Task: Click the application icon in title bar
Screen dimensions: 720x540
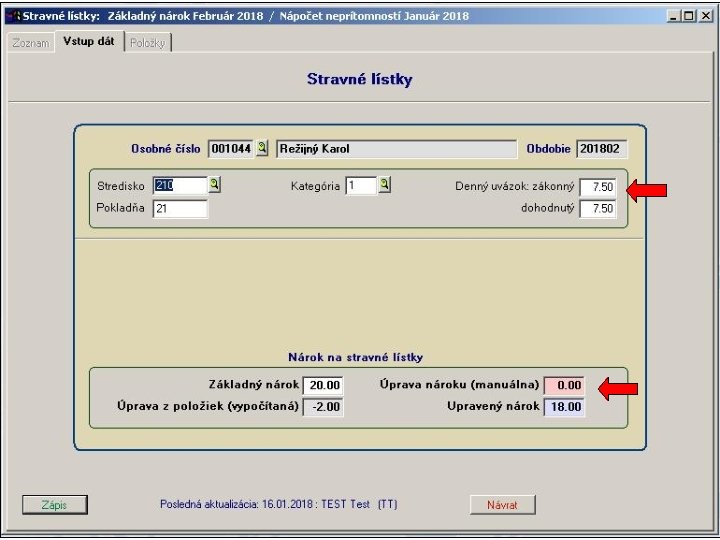Action: click(14, 16)
